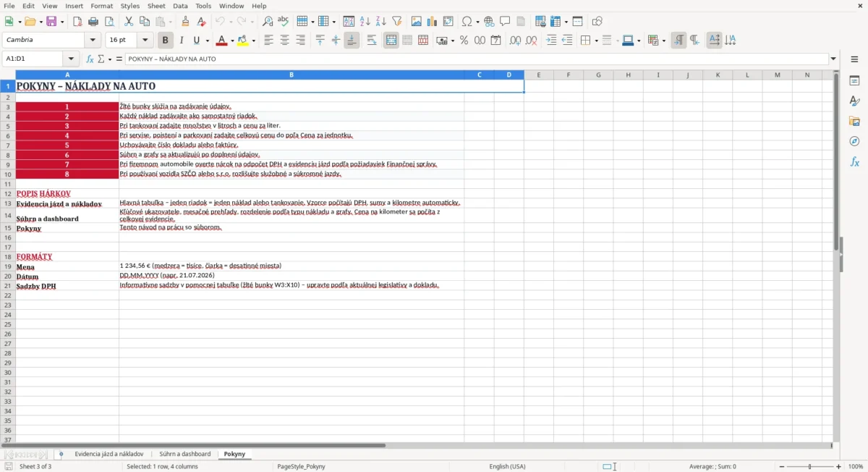Open font color dropdown arrow

[x=232, y=41]
